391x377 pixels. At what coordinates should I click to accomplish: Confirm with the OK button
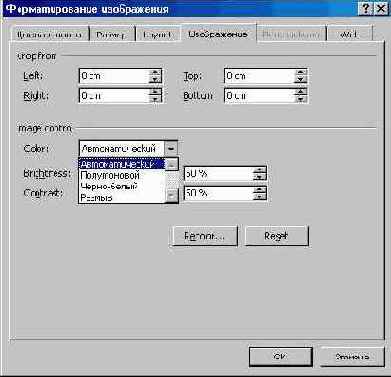click(x=281, y=357)
